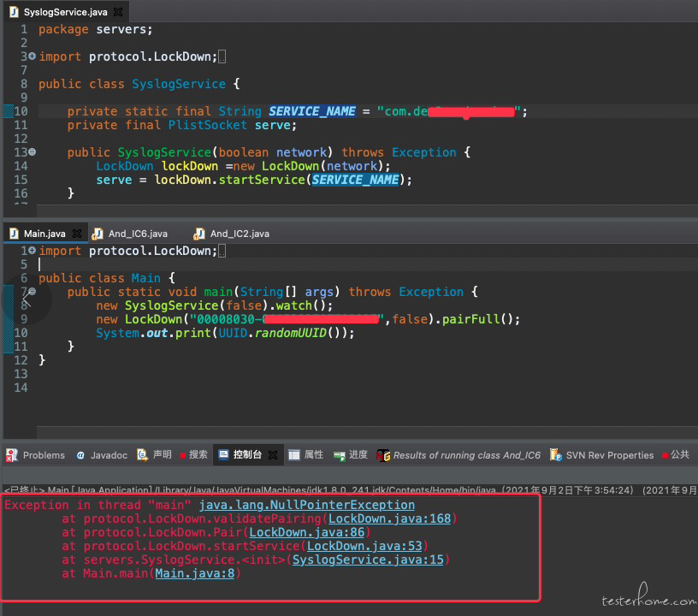Viewport: 698px width, 616px height.
Task: Collapse the main method fold
Action: click(x=32, y=292)
